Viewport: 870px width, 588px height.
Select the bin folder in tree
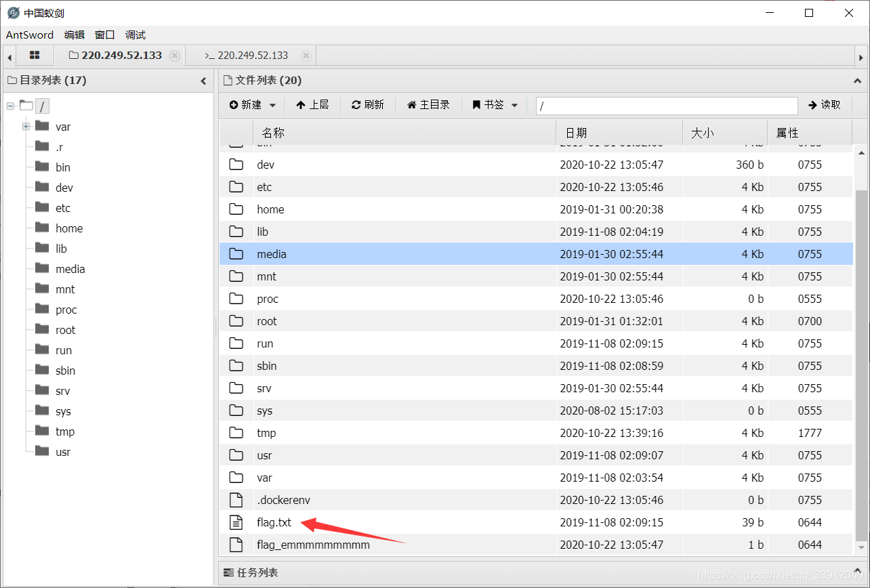pos(63,167)
